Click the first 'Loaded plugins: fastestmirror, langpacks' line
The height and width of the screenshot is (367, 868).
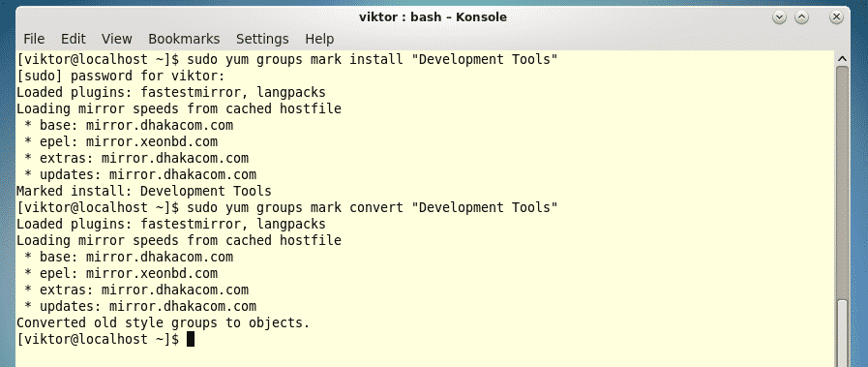(x=171, y=92)
